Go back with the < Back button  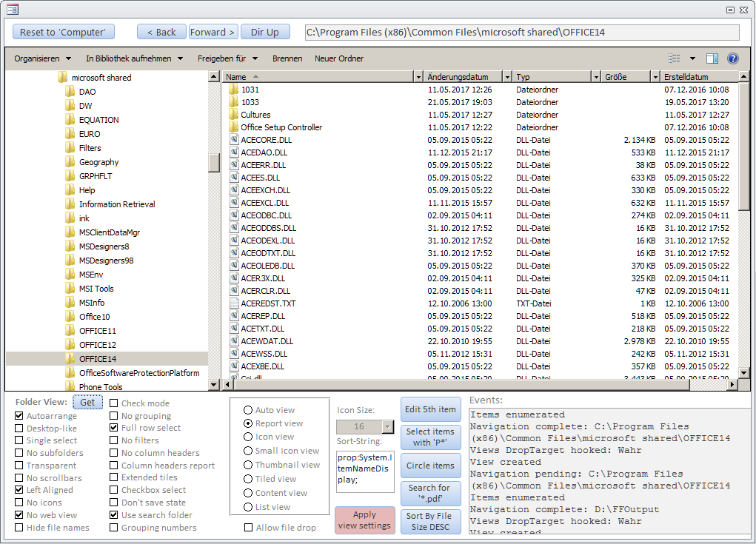(161, 32)
